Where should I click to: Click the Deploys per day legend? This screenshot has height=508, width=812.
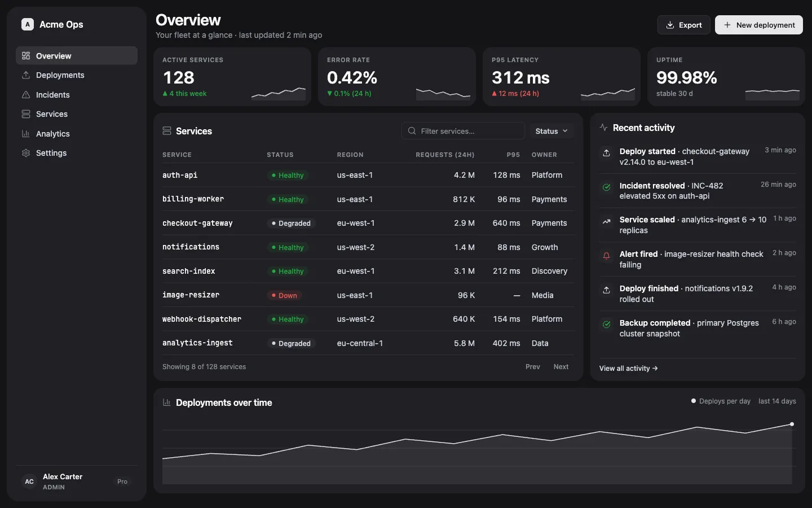click(x=721, y=401)
